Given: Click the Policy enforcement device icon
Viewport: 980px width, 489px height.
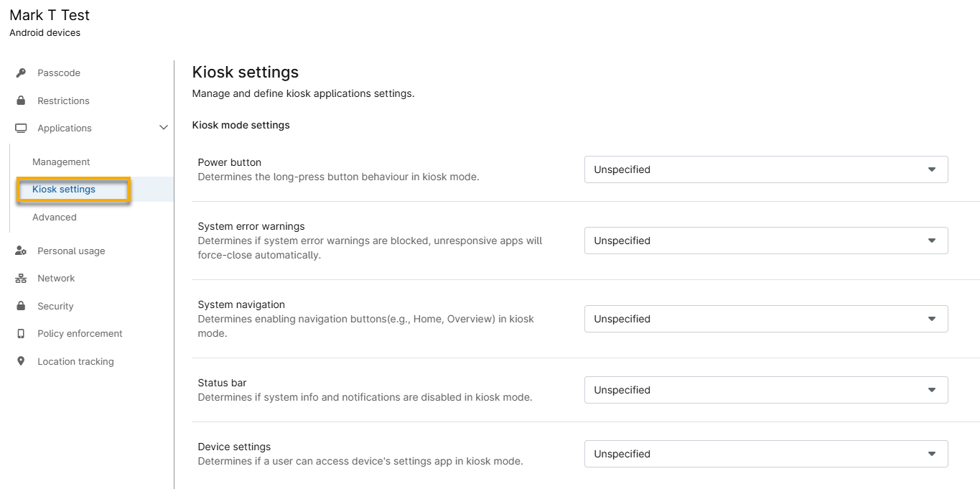Looking at the screenshot, I should coord(21,333).
